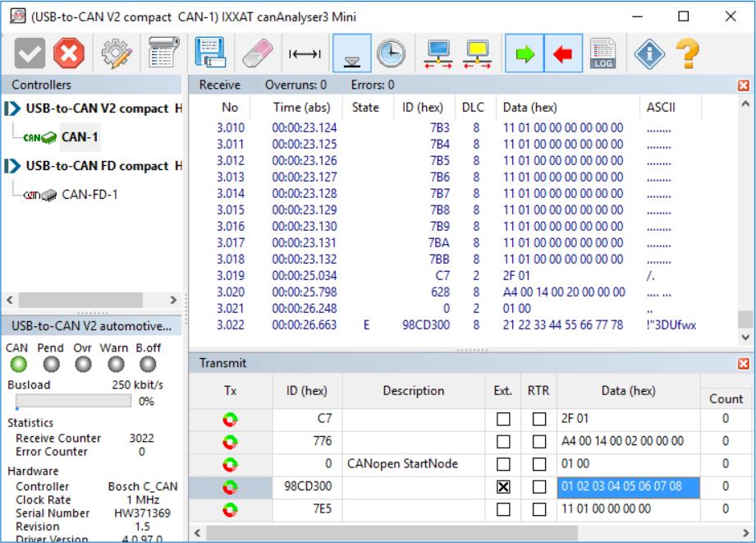
Task: Click Receive scrollbar down arrow
Action: (745, 337)
